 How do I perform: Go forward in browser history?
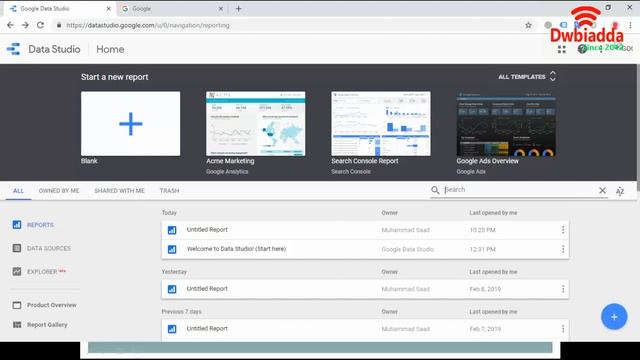(x=25, y=25)
